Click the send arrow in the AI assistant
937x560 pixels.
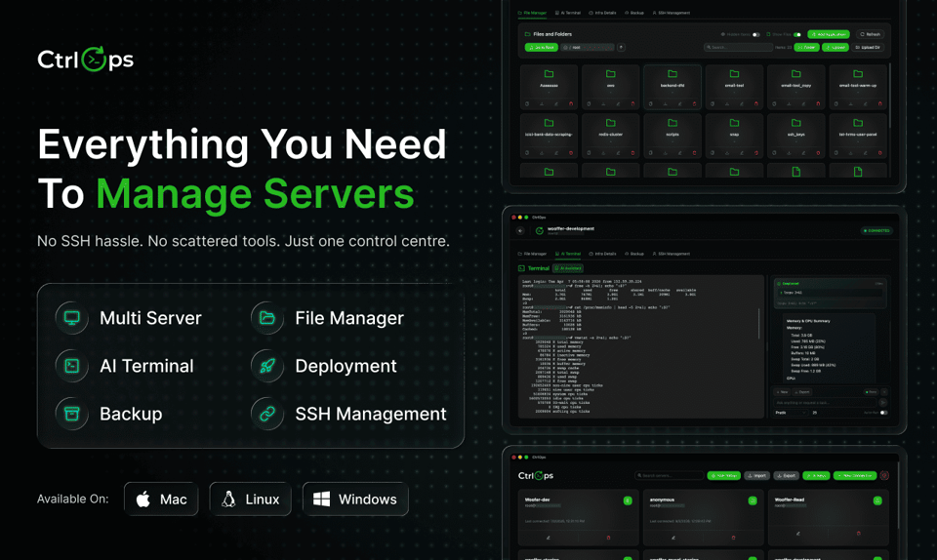click(883, 402)
